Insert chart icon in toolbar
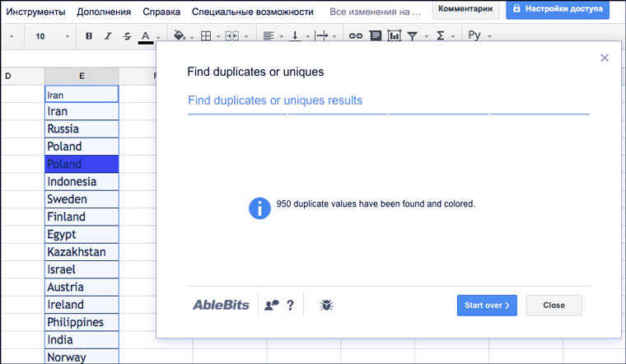 click(x=394, y=36)
